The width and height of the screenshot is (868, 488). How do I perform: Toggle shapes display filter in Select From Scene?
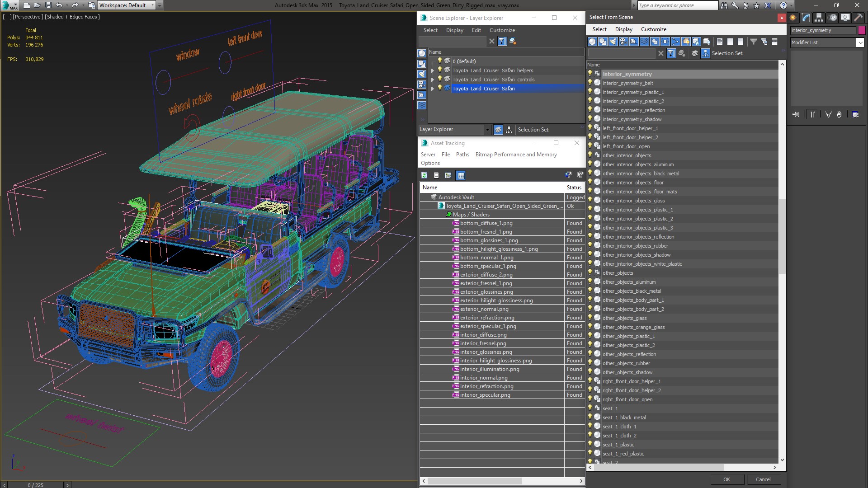[603, 42]
